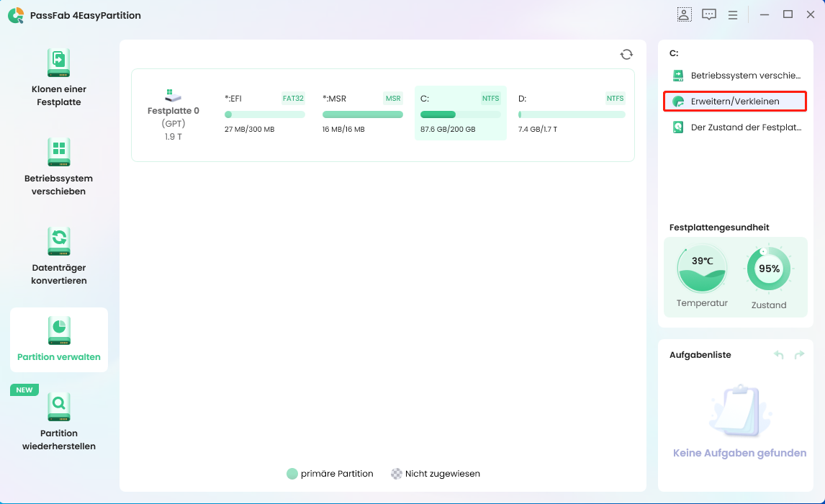
Task: Click the redo arrow in Aufgabenliste
Action: (x=799, y=355)
